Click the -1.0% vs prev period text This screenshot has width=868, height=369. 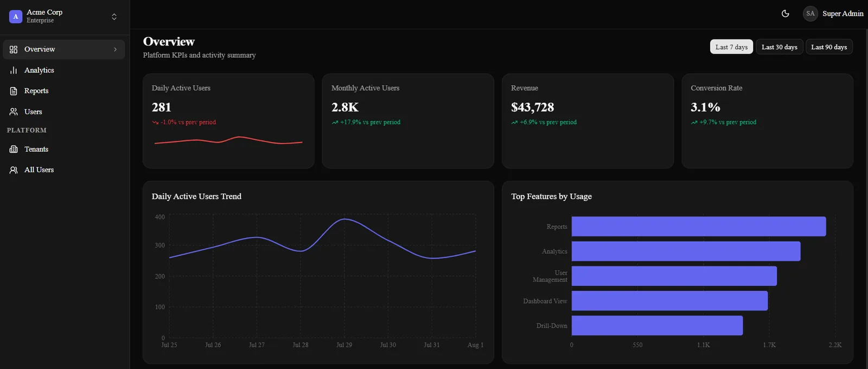[188, 122]
